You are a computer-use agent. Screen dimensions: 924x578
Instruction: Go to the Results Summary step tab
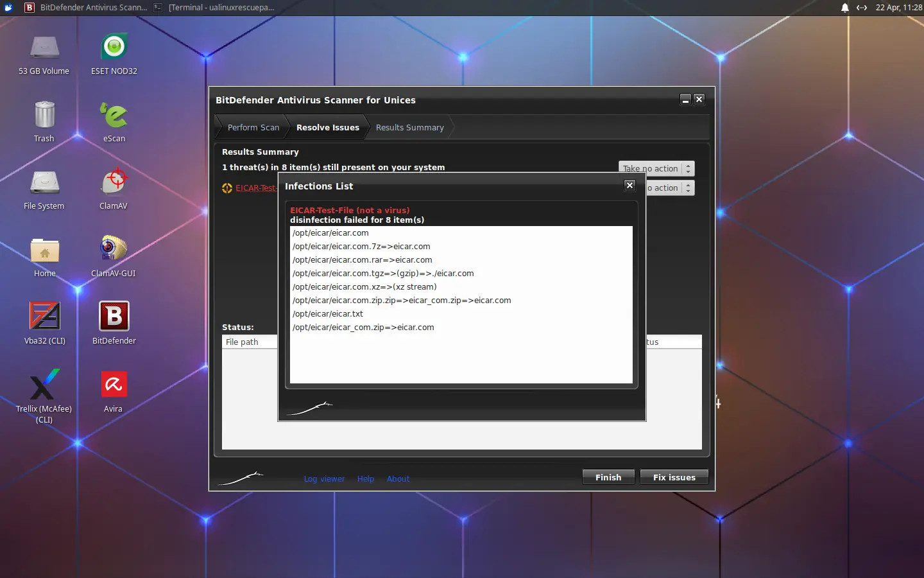pos(410,128)
